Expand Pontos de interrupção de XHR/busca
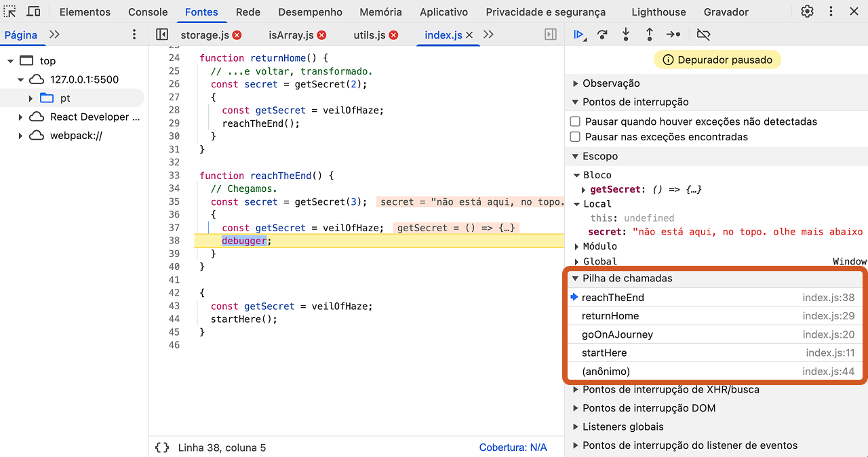868x457 pixels. coord(576,390)
